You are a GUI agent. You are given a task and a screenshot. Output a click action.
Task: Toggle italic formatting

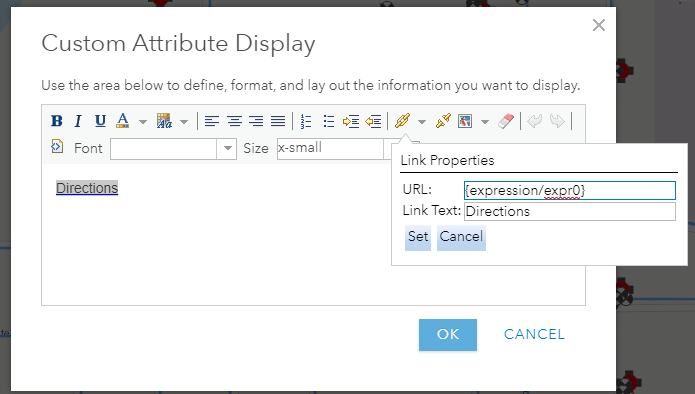[x=78, y=121]
